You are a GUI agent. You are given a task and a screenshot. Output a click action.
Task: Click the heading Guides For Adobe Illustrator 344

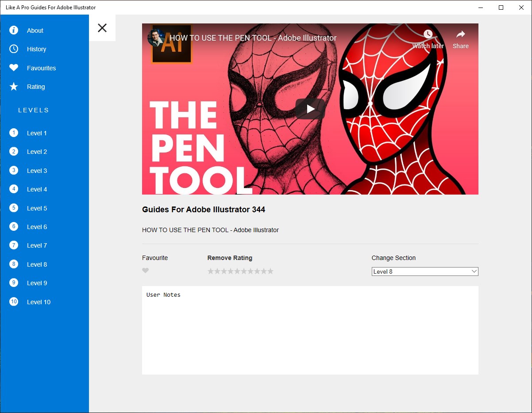click(204, 210)
